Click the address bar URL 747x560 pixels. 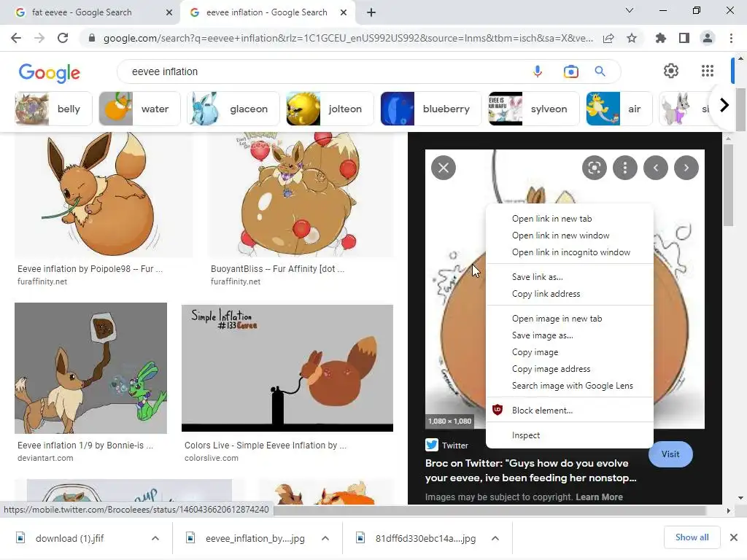click(x=348, y=38)
